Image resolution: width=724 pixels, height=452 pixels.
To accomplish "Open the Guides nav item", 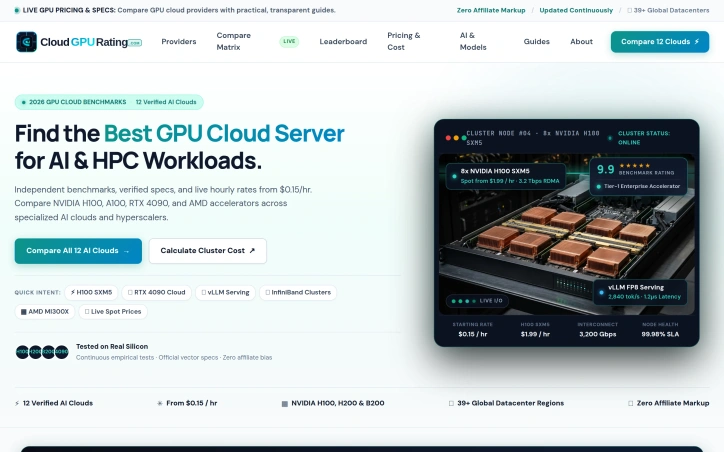I will [537, 42].
